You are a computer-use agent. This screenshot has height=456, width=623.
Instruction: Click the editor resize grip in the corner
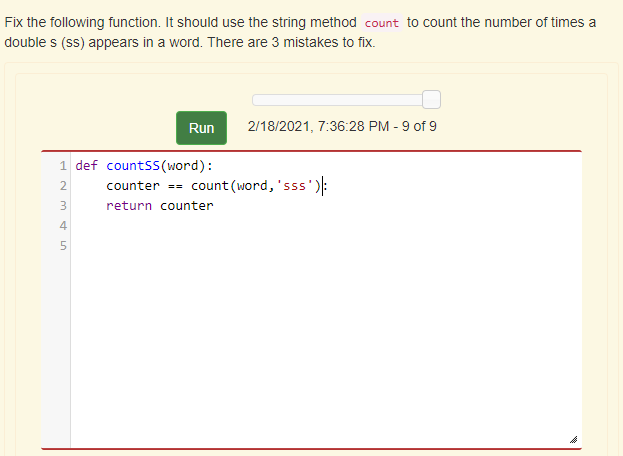pyautogui.click(x=573, y=439)
